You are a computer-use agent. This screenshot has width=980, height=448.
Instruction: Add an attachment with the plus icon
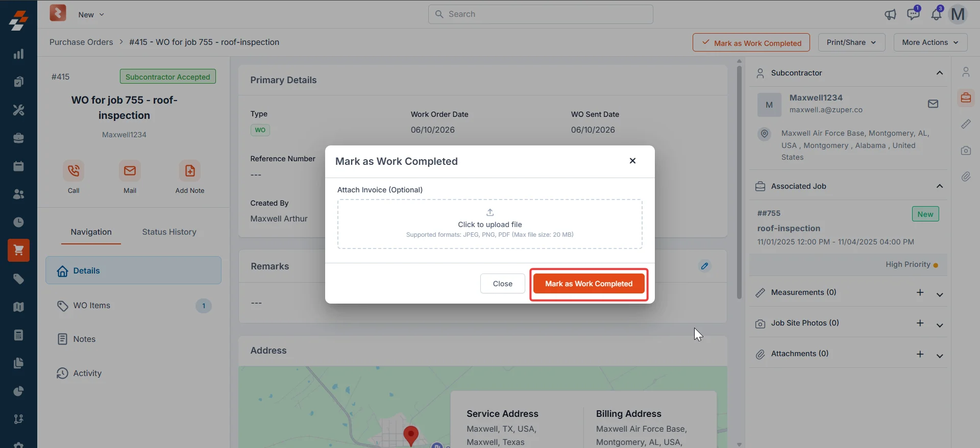pyautogui.click(x=920, y=354)
